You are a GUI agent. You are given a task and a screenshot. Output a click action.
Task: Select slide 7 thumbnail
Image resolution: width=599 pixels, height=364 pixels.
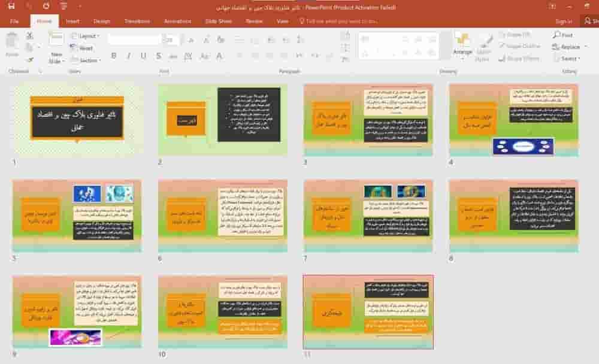(x=368, y=216)
